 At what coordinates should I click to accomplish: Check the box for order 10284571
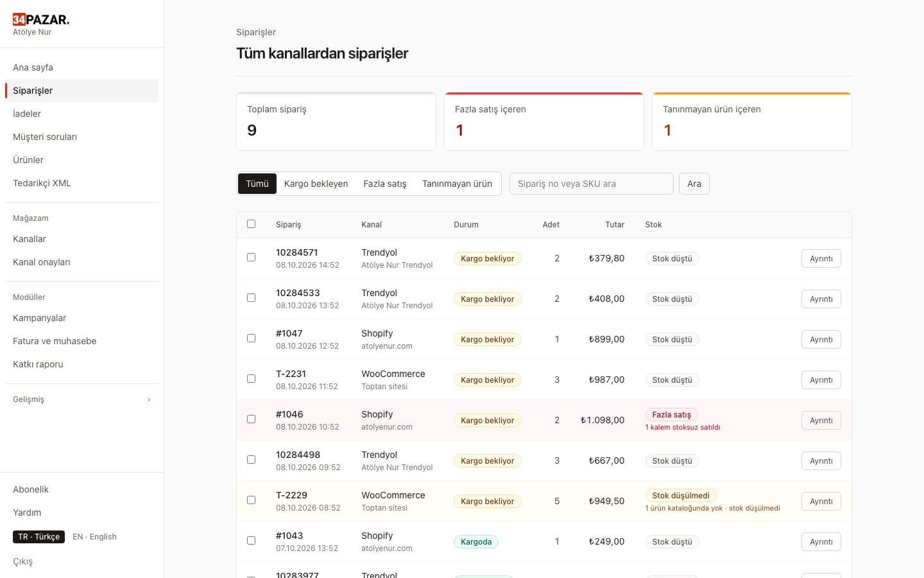(x=251, y=258)
